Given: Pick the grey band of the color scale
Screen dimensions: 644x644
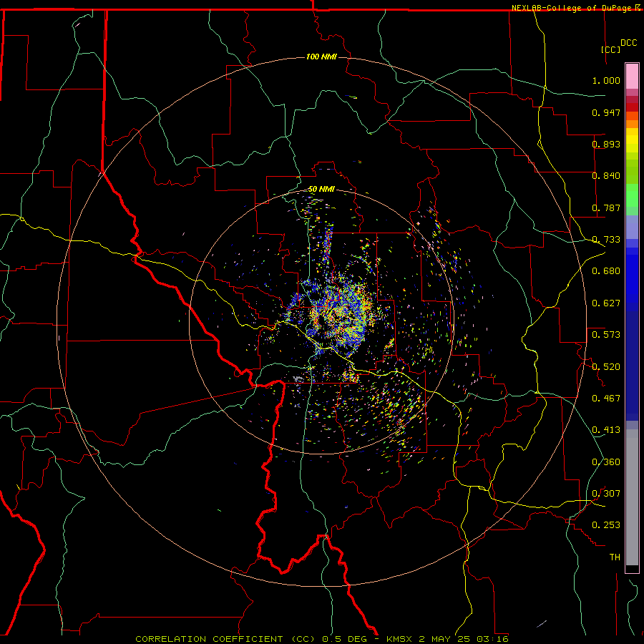Looking at the screenshot, I should click(632, 497).
